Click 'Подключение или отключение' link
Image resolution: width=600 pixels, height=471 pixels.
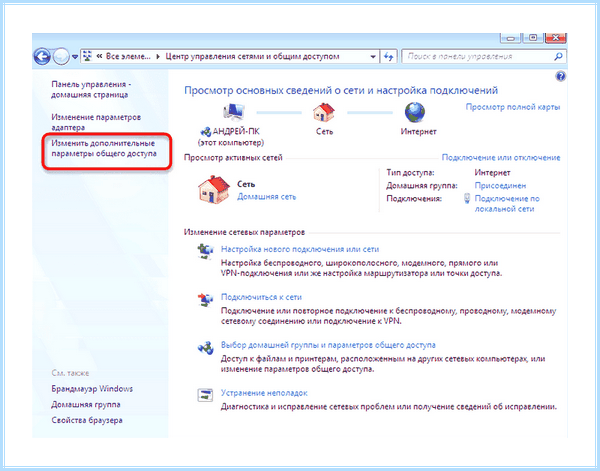pyautogui.click(x=501, y=157)
